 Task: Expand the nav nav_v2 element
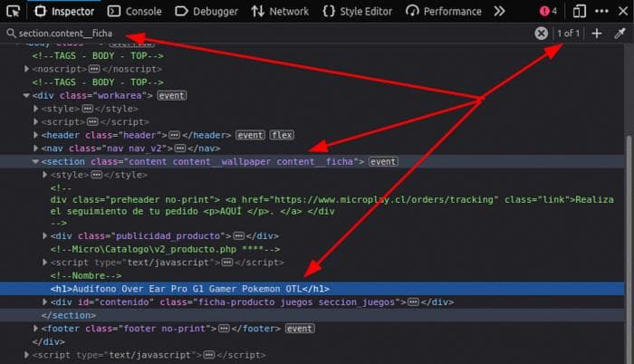[x=35, y=148]
